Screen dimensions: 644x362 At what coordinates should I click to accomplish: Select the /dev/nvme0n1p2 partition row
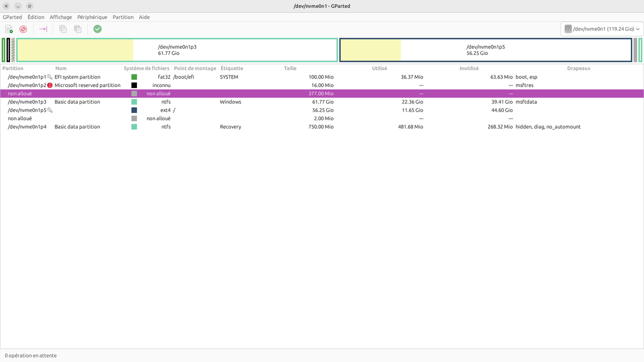pyautogui.click(x=322, y=85)
